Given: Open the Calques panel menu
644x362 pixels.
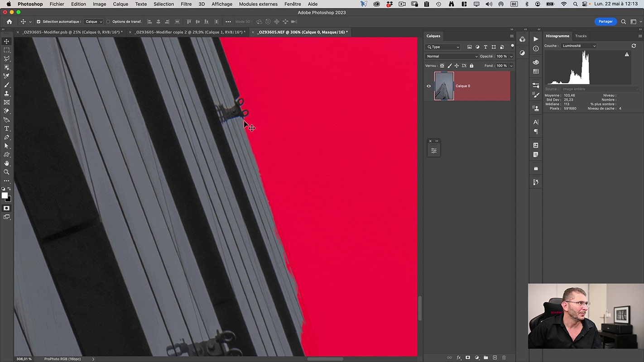Looking at the screenshot, I should coord(512,36).
